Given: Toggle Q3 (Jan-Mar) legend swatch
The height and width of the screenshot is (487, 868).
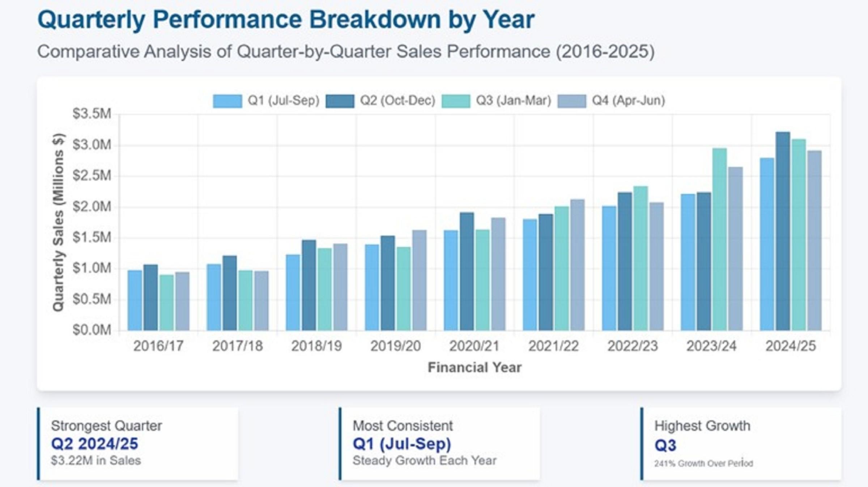Looking at the screenshot, I should tap(456, 101).
